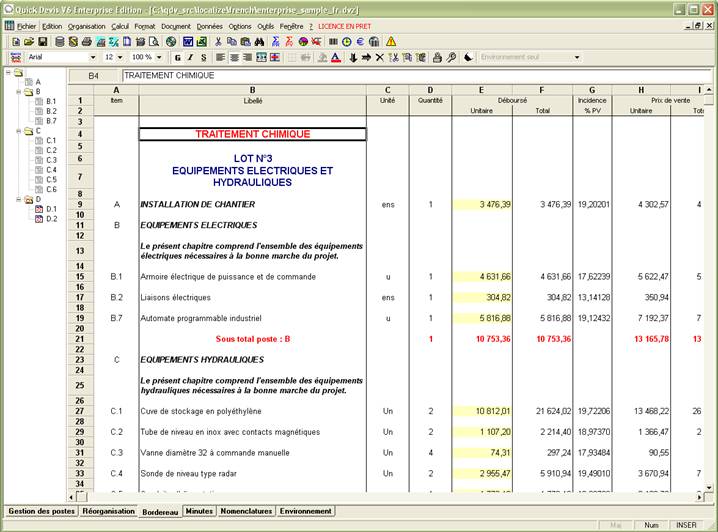Screen dimensions: 718x532
Task: Open the Calcul menu
Action: tap(120, 25)
